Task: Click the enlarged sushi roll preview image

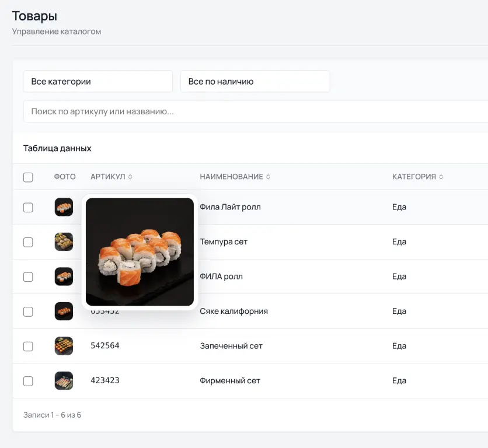Action: (x=140, y=251)
